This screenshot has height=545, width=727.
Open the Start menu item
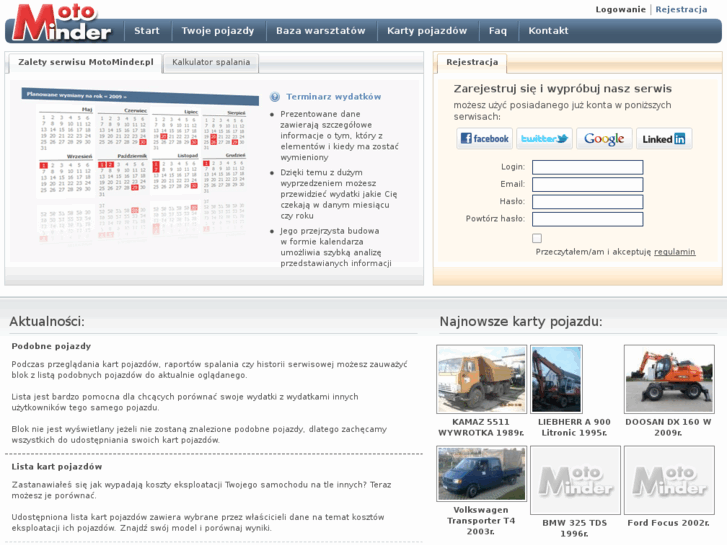point(147,31)
